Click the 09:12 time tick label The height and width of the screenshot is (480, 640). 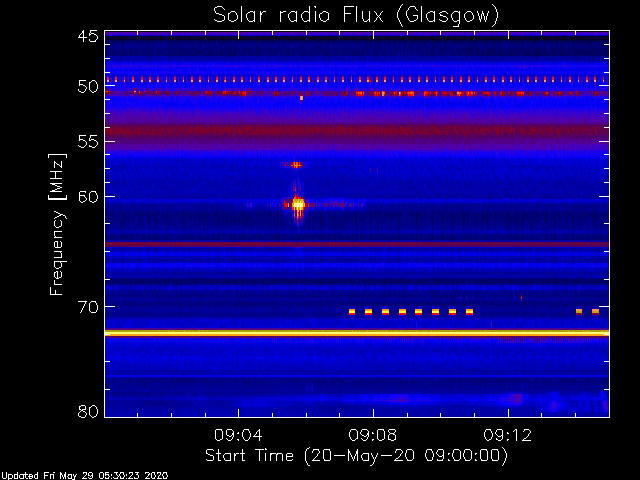click(508, 435)
